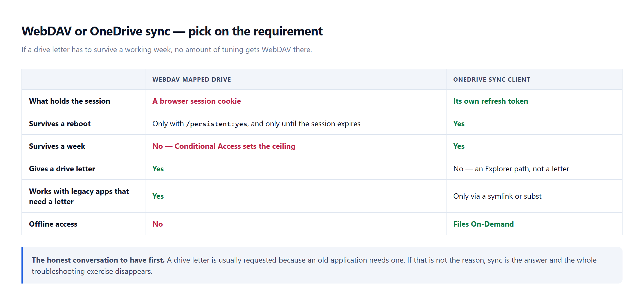644x305 pixels.
Task: Click the OneDrive Sync Client column header
Action: tap(492, 79)
